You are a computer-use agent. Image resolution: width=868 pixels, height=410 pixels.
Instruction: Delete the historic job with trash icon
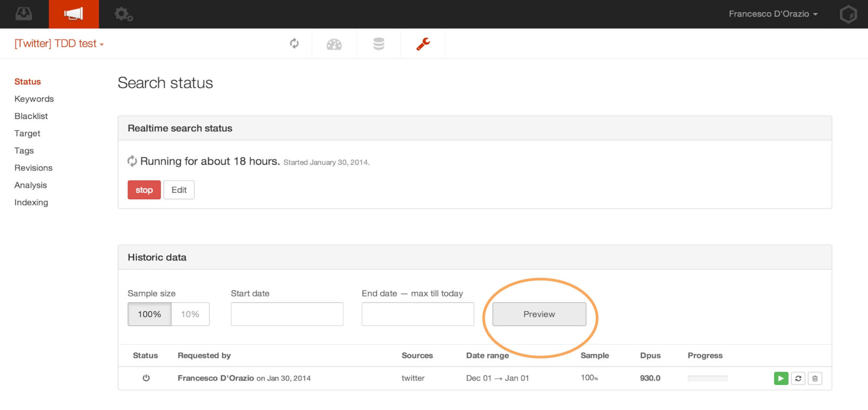coord(815,378)
